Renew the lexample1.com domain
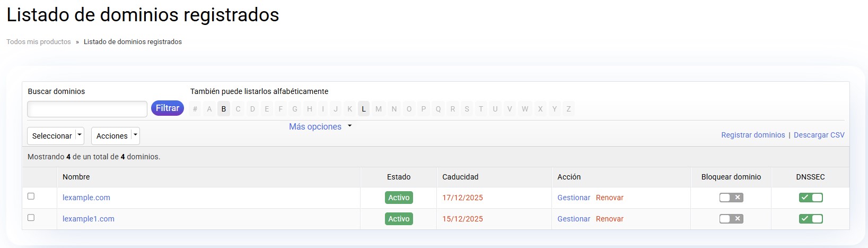The width and height of the screenshot is (868, 248). [x=609, y=219]
